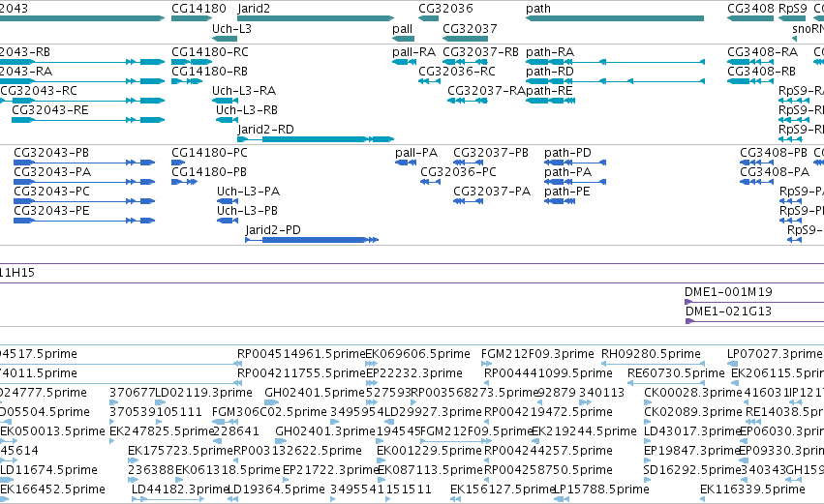Open the CG32037-PB protein label

point(491,153)
